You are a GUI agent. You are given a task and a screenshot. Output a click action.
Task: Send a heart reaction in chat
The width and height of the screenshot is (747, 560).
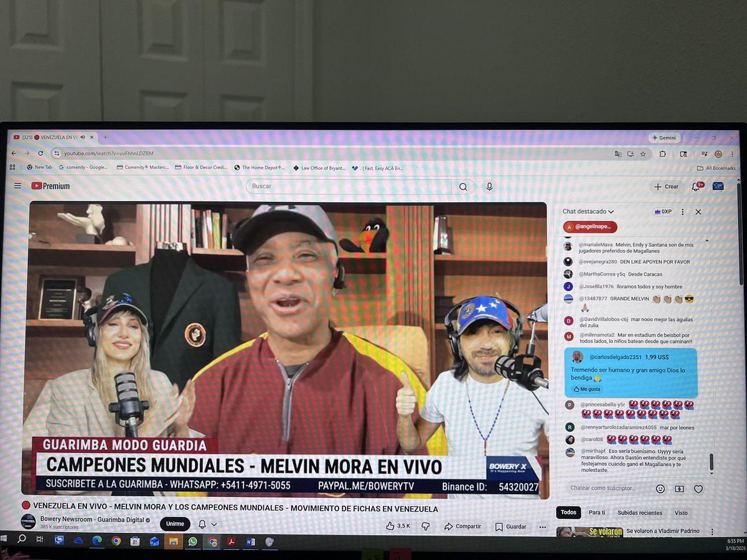pos(698,489)
